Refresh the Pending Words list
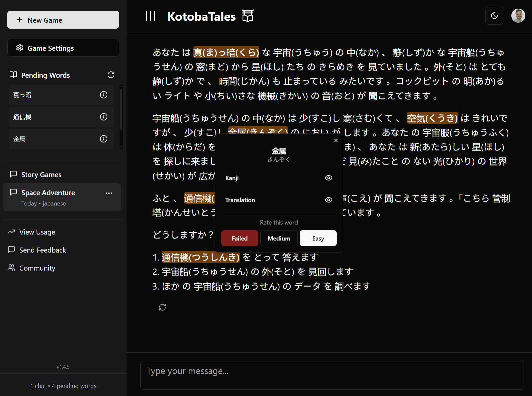Viewport: 532px width, 396px height. (111, 75)
